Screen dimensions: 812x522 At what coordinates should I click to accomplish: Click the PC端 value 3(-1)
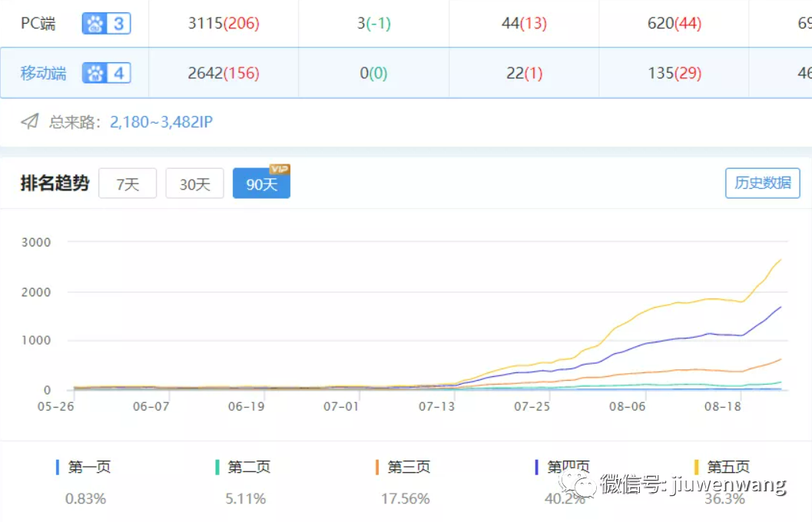(x=374, y=23)
